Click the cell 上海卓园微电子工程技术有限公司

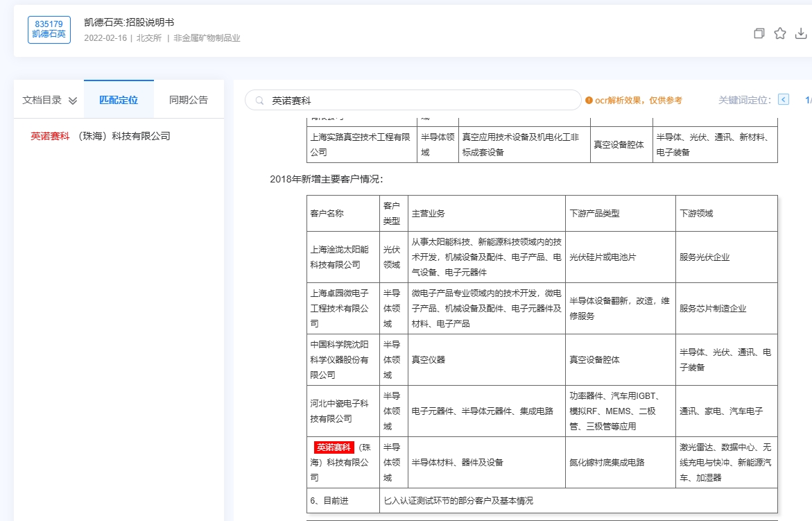pos(343,308)
